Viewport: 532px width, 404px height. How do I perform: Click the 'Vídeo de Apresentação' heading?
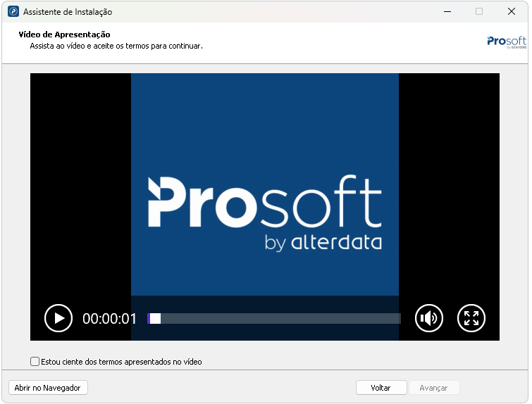(x=64, y=34)
